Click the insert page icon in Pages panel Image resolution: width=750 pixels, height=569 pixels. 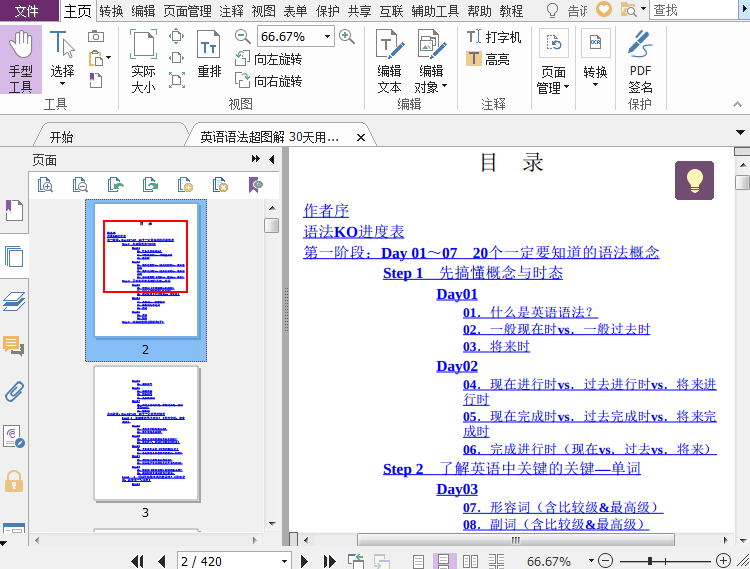pyautogui.click(x=185, y=185)
